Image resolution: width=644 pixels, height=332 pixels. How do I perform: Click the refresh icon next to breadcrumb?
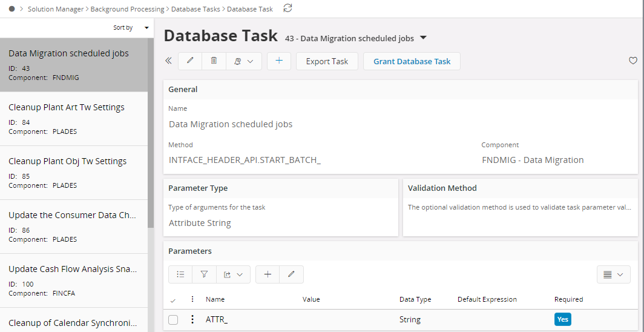click(287, 8)
